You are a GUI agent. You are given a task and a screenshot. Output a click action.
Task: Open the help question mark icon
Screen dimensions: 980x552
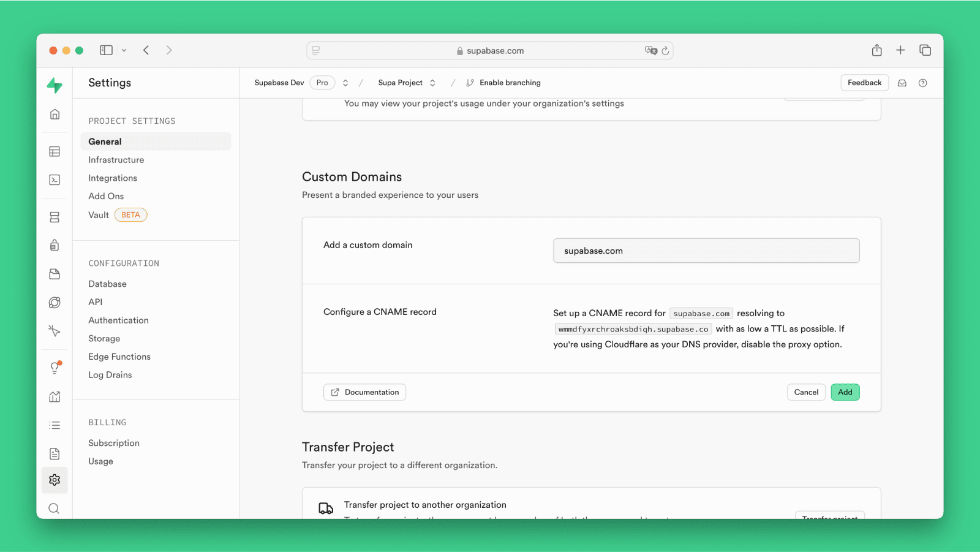(923, 83)
